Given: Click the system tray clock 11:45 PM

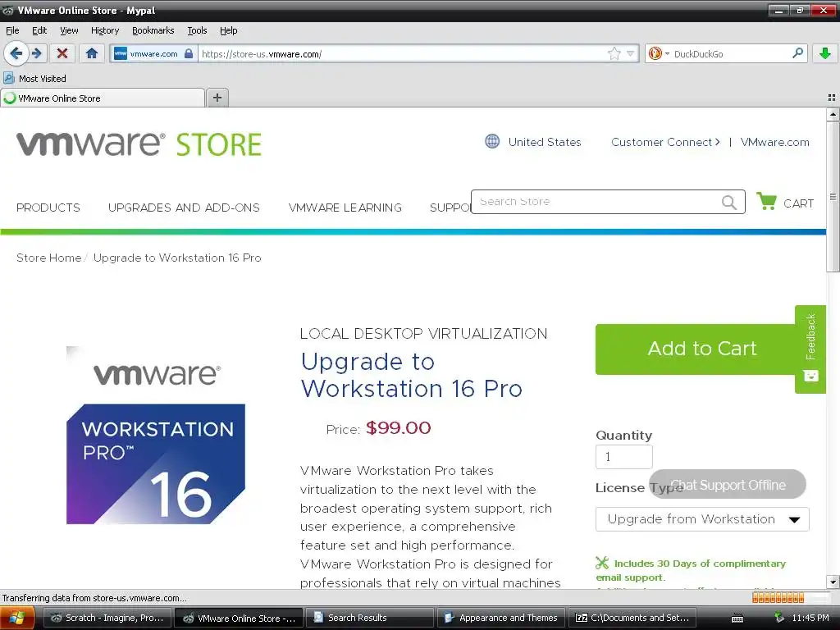Looking at the screenshot, I should [x=810, y=618].
